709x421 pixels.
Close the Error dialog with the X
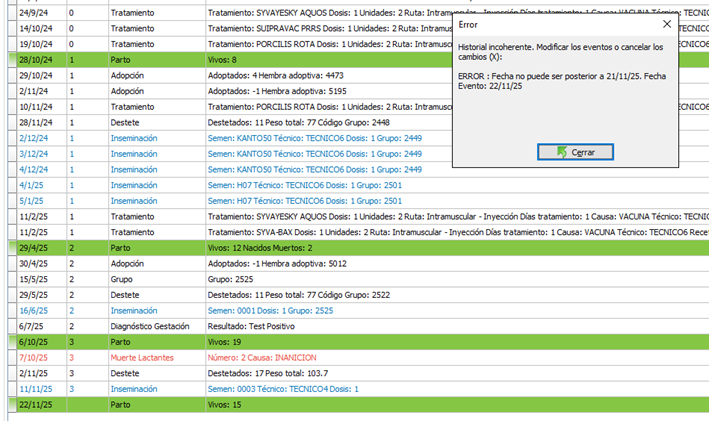tap(666, 23)
